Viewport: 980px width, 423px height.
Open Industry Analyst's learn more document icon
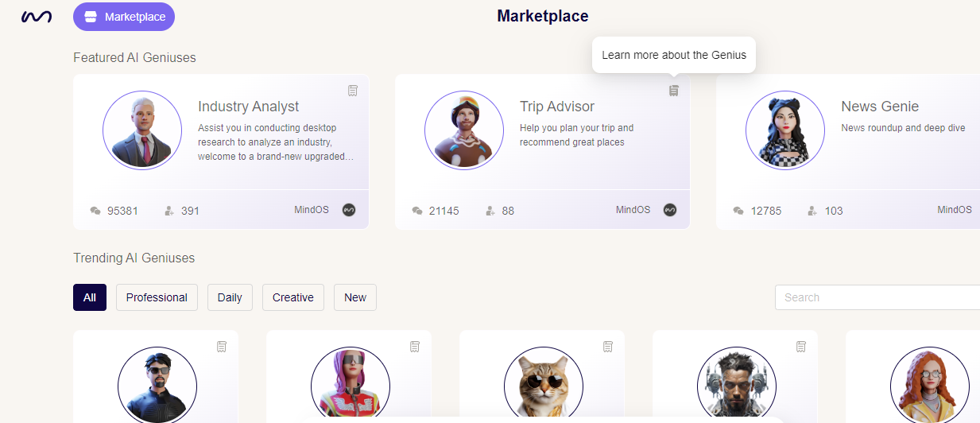click(x=353, y=91)
